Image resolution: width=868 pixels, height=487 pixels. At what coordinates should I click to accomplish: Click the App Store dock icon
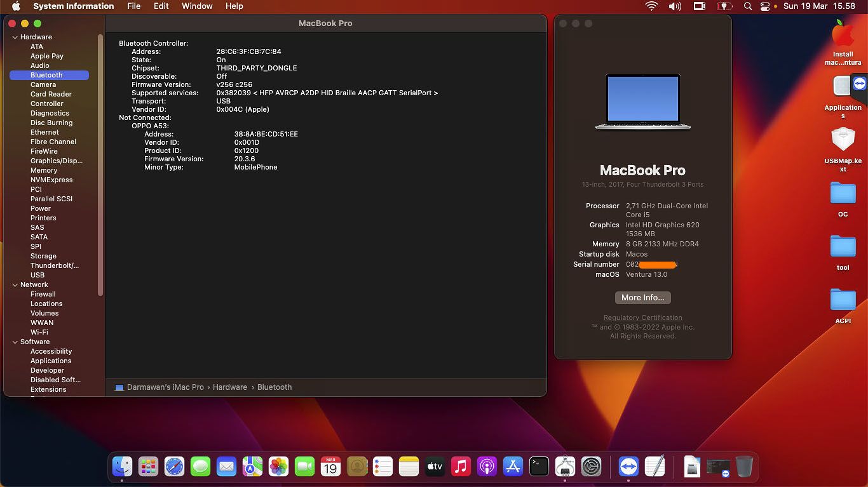[513, 467]
